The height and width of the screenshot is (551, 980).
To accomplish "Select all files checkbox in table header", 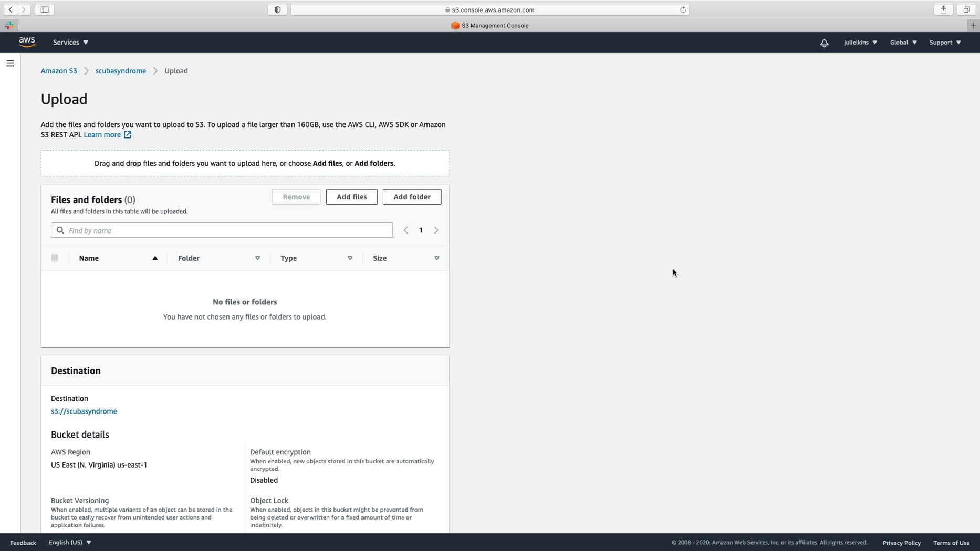I will click(55, 258).
